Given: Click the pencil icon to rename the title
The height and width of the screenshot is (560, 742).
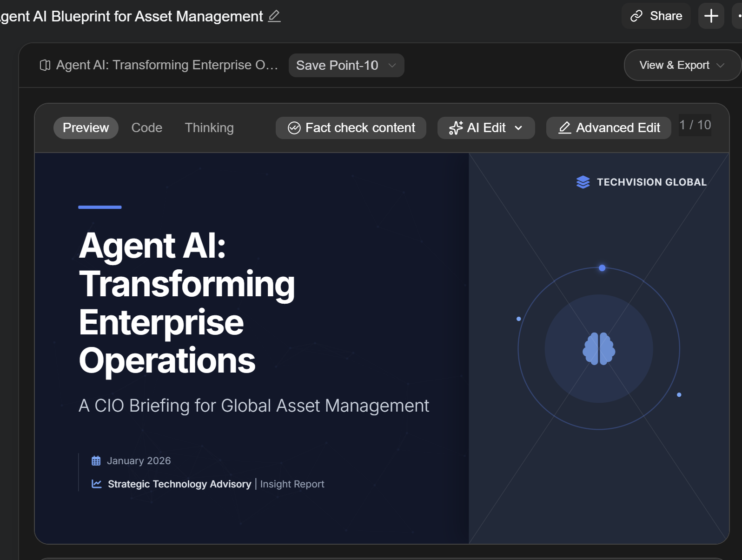Looking at the screenshot, I should coord(274,16).
